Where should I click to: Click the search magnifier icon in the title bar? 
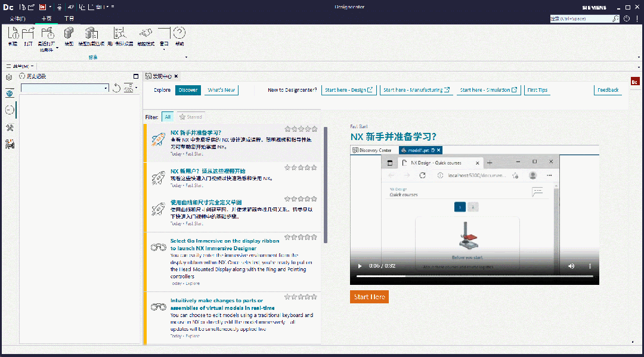pyautogui.click(x=615, y=18)
